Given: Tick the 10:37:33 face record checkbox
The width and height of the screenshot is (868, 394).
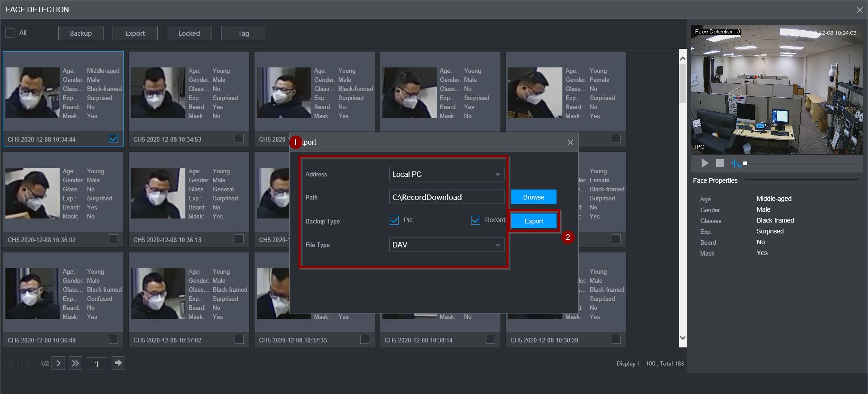Looking at the screenshot, I should (365, 339).
